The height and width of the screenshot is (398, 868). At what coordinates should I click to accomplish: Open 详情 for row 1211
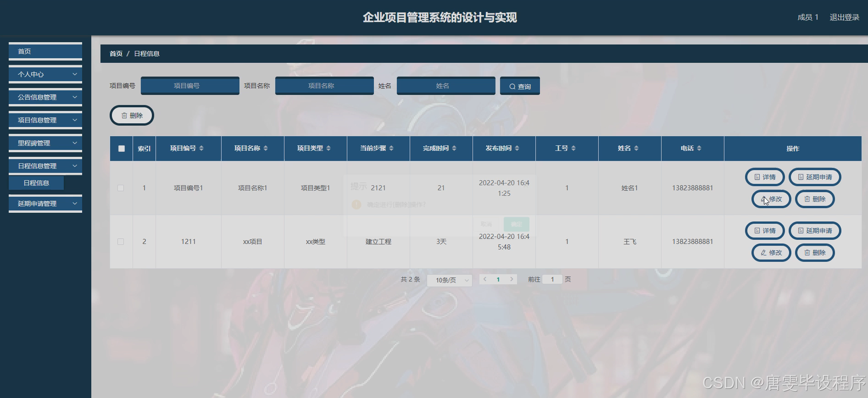[x=765, y=231]
